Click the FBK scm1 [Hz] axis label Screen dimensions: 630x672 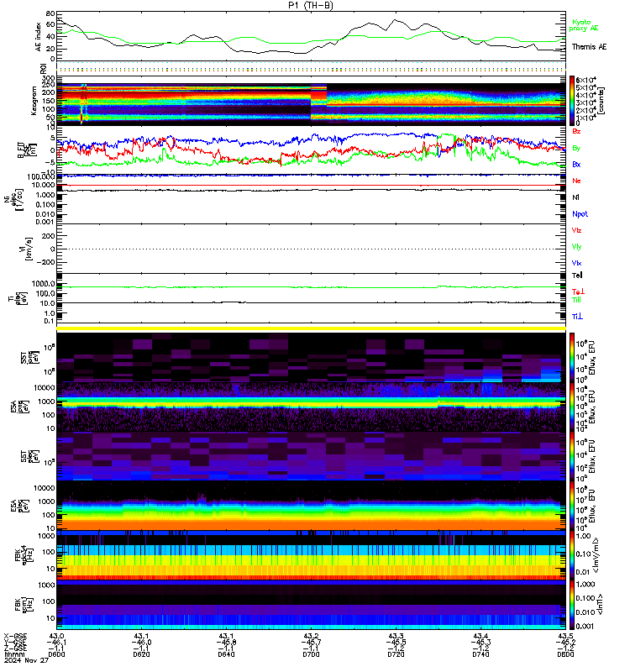[24, 604]
